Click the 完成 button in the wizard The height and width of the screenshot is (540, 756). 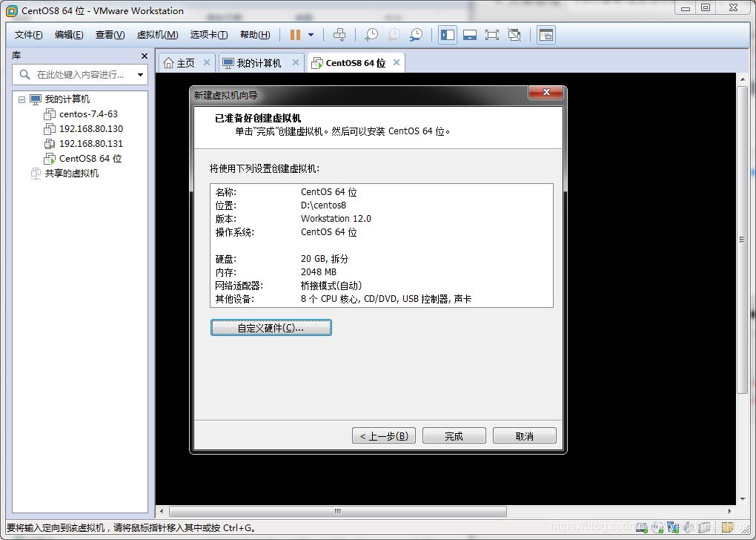click(x=454, y=436)
